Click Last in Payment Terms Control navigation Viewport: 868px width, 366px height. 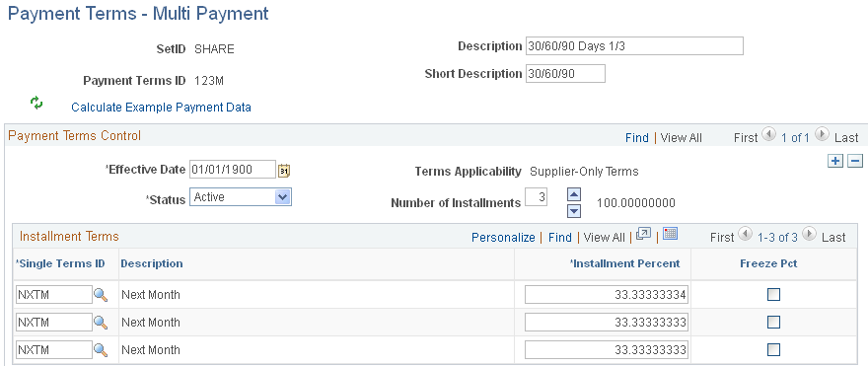pos(846,138)
